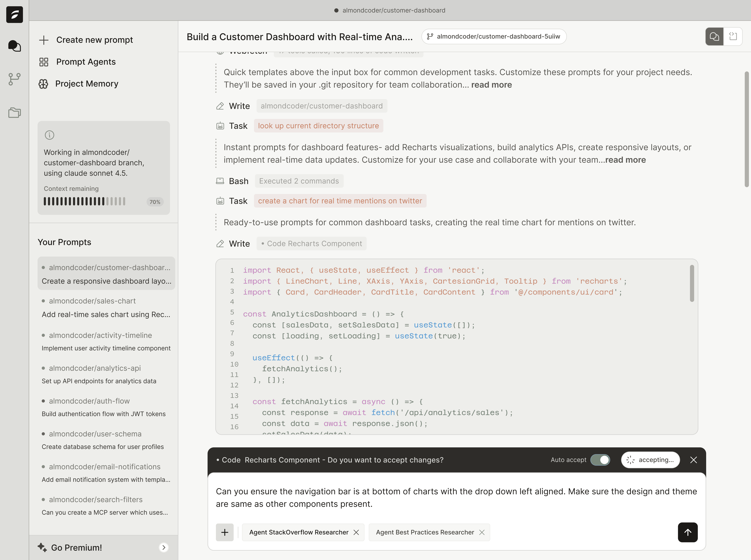The width and height of the screenshot is (751, 560).
Task: Click the 70% context badge
Action: click(155, 202)
